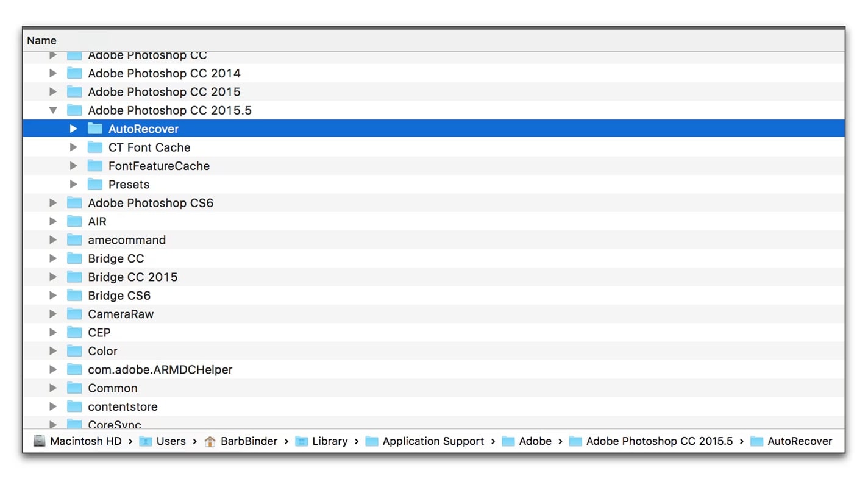Expand the CT Font Cache folder
The height and width of the screenshot is (479, 868).
tap(73, 147)
